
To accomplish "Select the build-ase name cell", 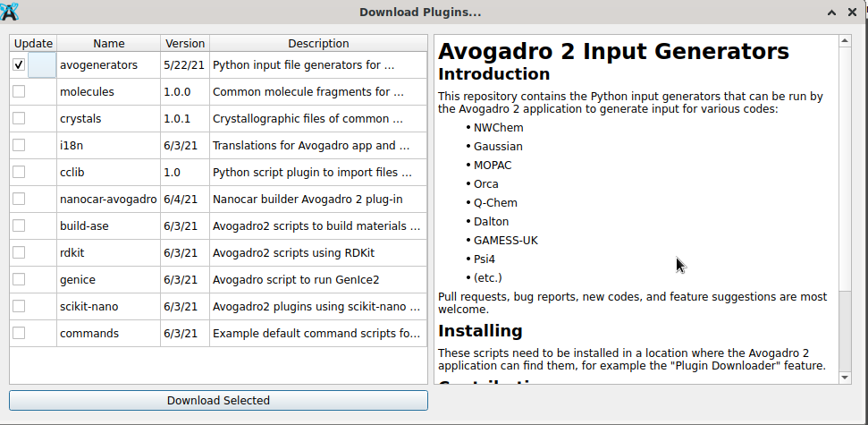I will tap(108, 225).
